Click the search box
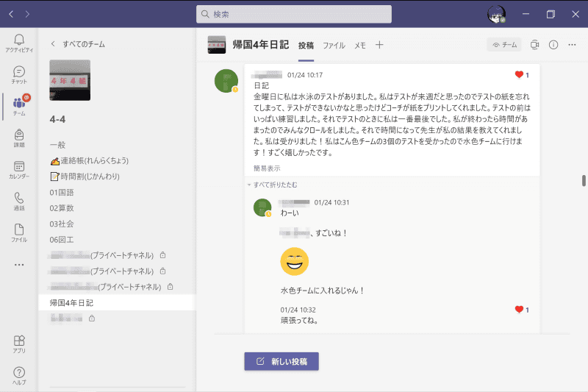588x392 pixels. pyautogui.click(x=294, y=14)
